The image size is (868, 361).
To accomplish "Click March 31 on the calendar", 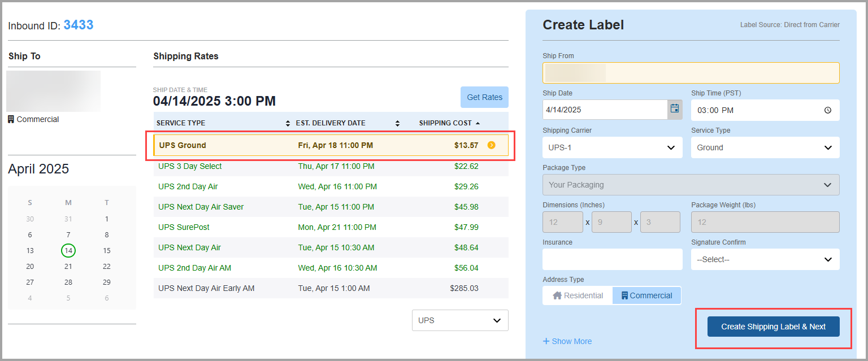I will point(68,219).
